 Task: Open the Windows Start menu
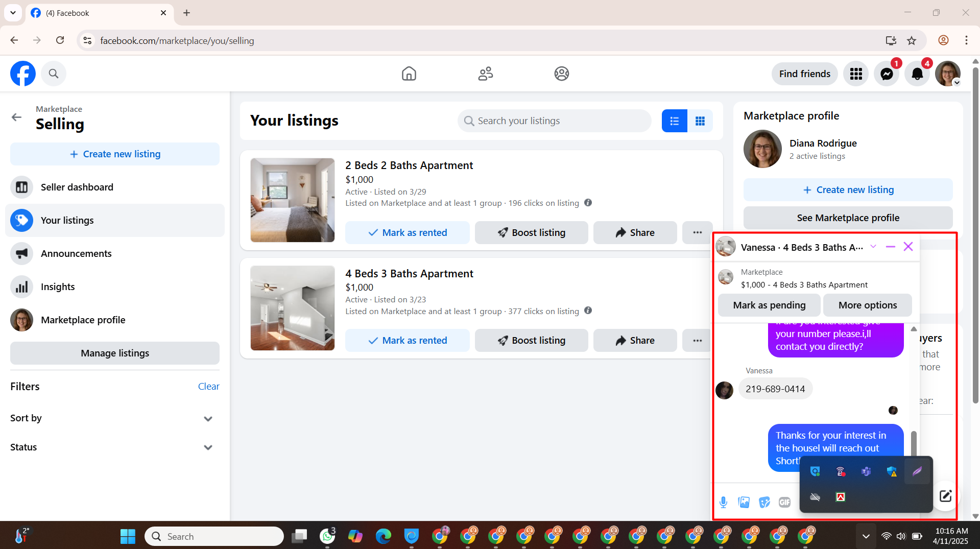pyautogui.click(x=128, y=536)
